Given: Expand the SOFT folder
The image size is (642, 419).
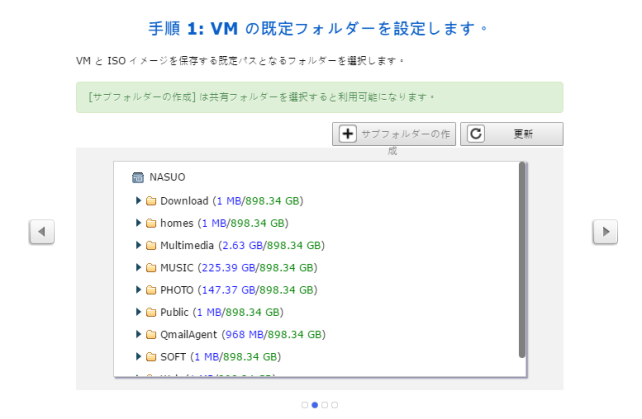Looking at the screenshot, I should [x=138, y=356].
